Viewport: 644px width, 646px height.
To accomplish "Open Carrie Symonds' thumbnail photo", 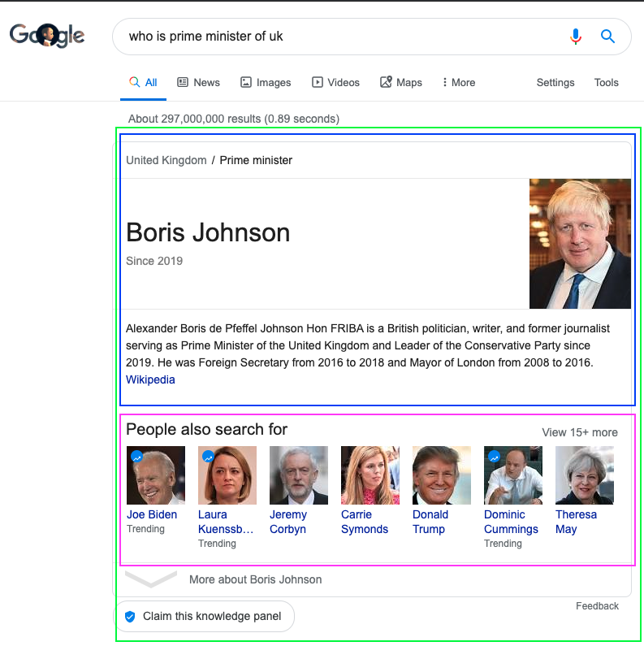I will click(x=370, y=475).
